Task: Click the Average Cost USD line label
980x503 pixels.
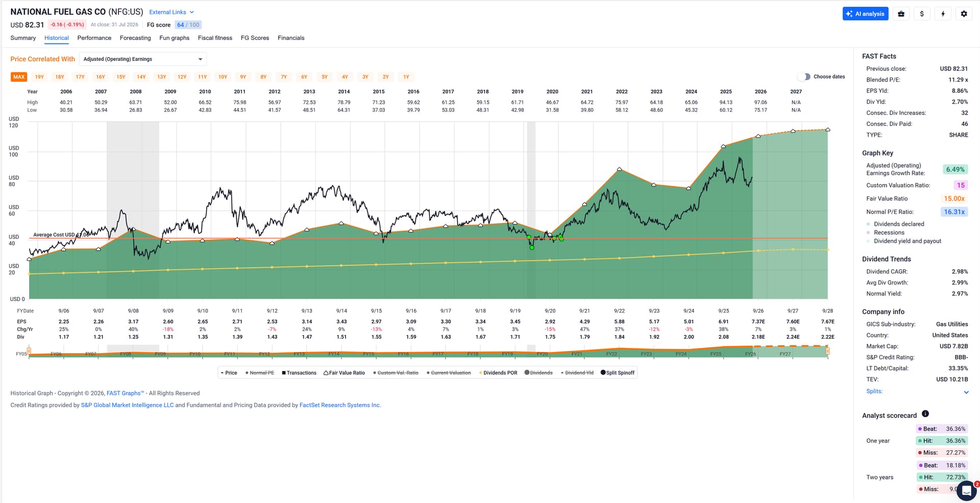Action: pos(61,235)
